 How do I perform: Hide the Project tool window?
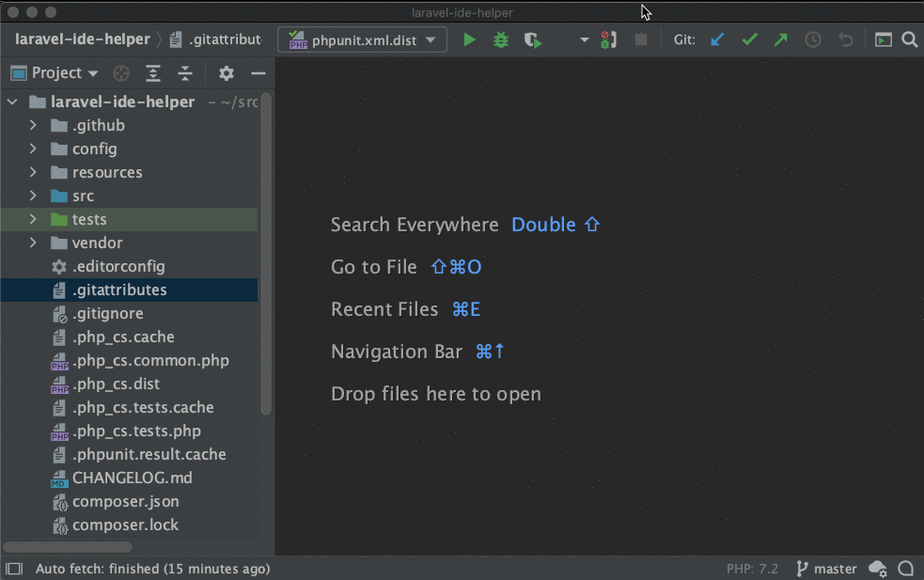[x=258, y=73]
